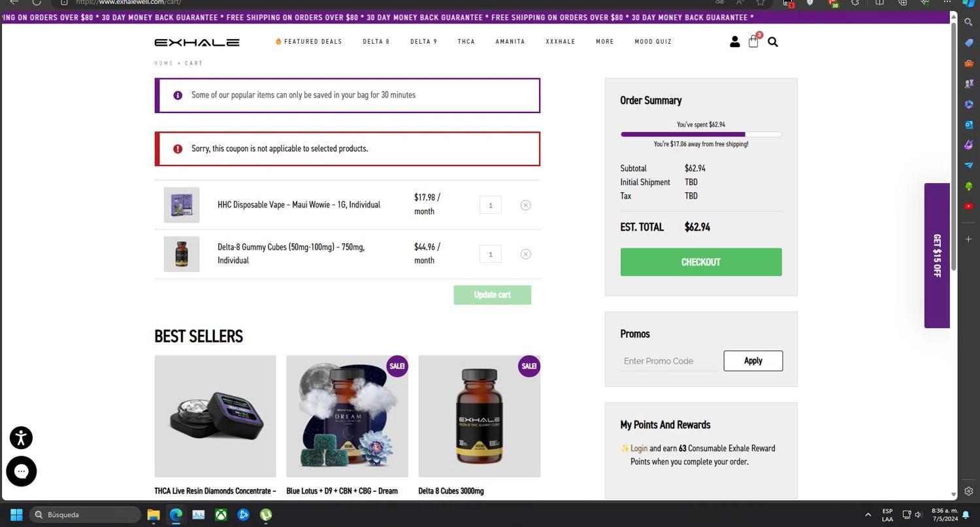
Task: Open the Get $15 Off side tab
Action: [937, 256]
